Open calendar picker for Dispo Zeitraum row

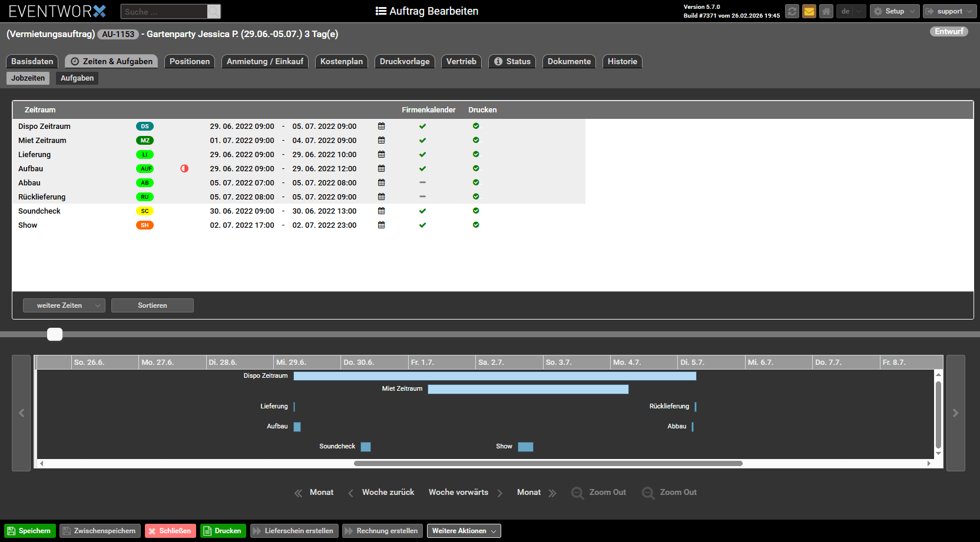(382, 127)
